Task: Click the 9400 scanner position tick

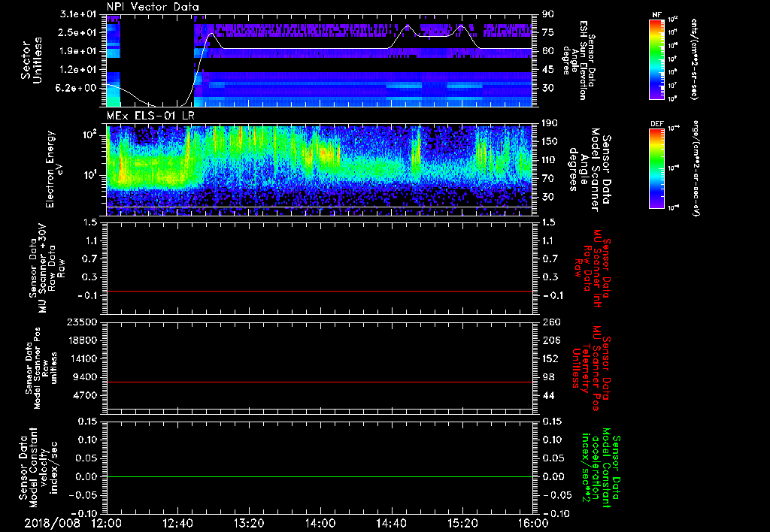Action: 86,377
